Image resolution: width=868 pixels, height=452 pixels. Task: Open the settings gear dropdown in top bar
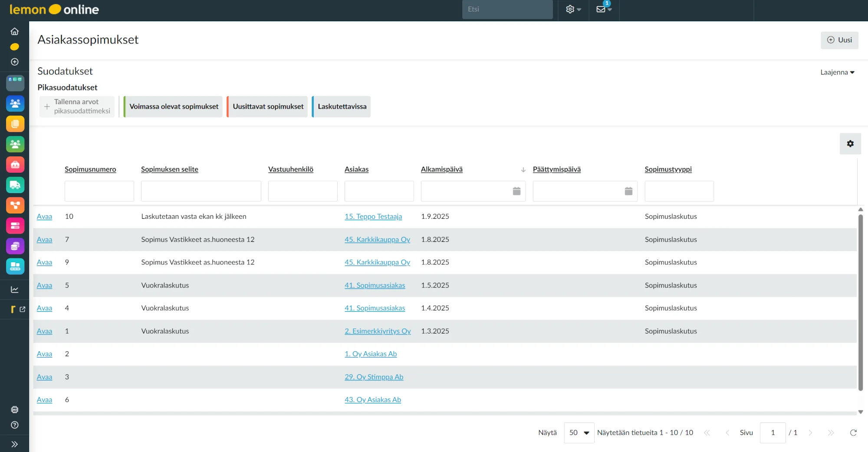point(573,10)
